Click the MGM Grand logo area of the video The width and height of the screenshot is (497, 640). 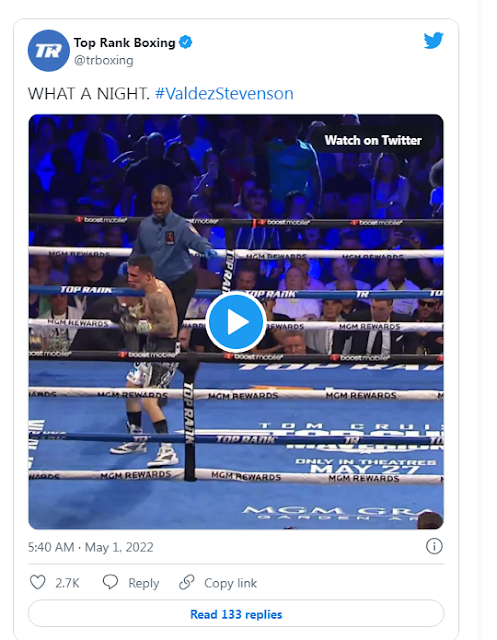[337, 513]
